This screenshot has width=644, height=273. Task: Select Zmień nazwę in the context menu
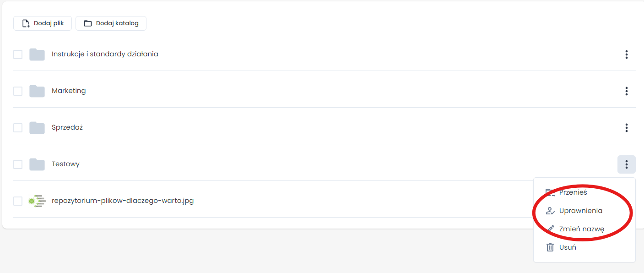coord(581,229)
